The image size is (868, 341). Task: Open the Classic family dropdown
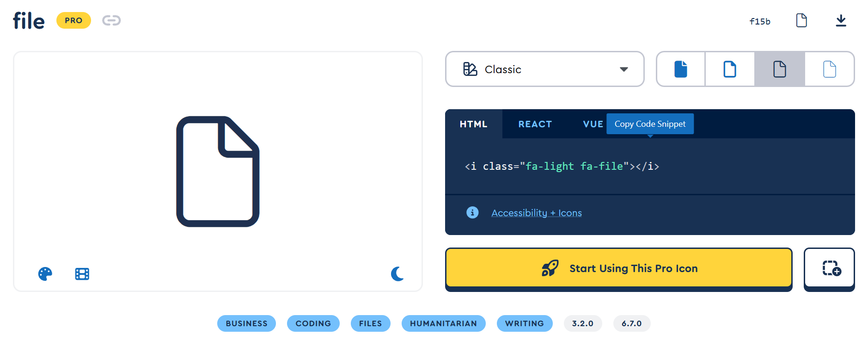tap(544, 69)
